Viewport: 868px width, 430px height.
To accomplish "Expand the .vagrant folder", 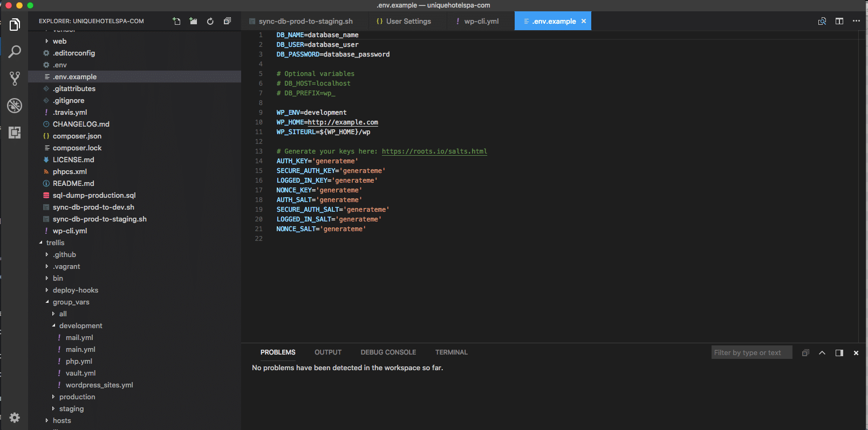I will [135, 266].
